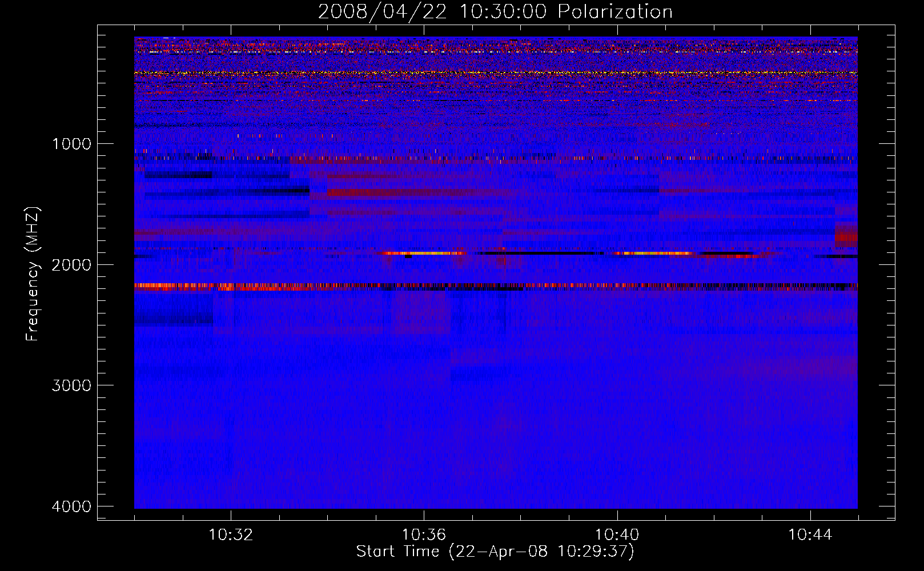The width and height of the screenshot is (924, 571).
Task: Click the plot title '2008/04/22 10:30:00 Polarization'
Action: coord(495,12)
